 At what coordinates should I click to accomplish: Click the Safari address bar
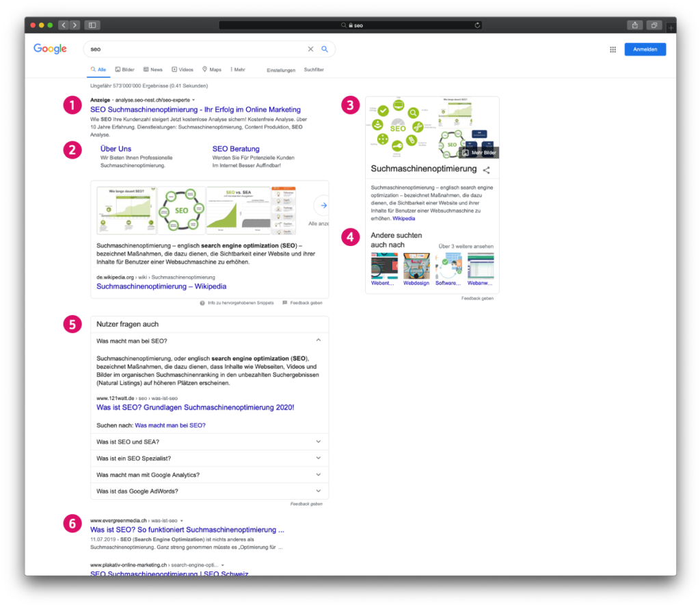(x=351, y=25)
